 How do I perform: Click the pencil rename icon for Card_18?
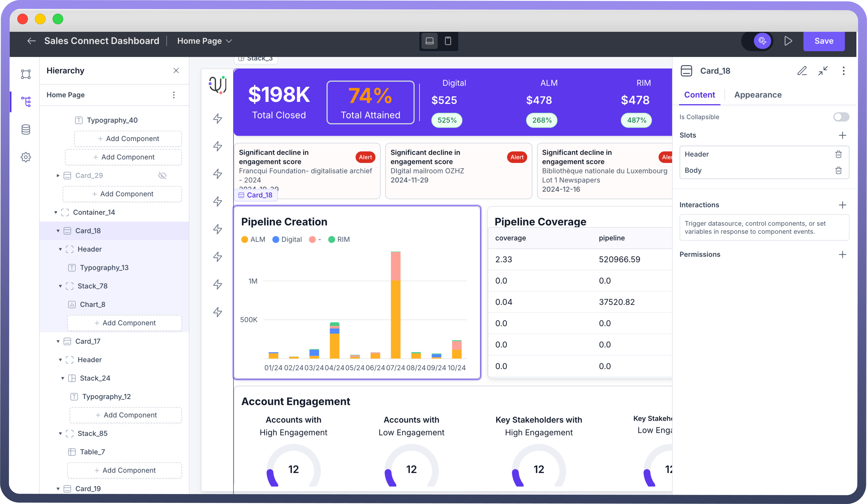click(x=802, y=71)
